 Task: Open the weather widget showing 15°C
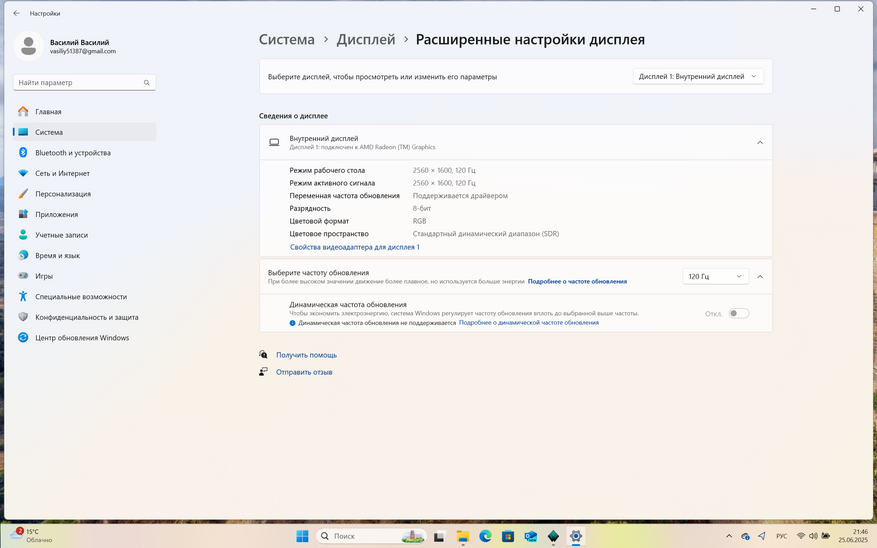point(31,536)
